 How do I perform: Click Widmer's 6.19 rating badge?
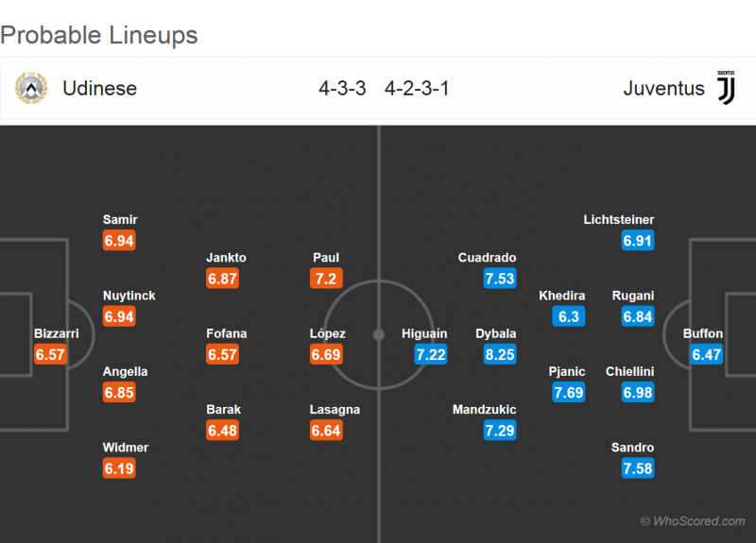tap(119, 467)
